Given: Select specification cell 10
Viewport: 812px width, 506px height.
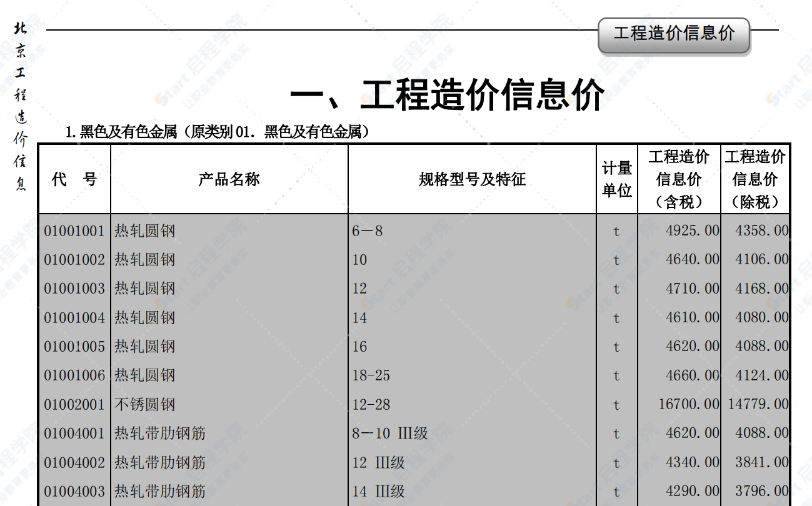Looking at the screenshot, I should coord(359,260).
